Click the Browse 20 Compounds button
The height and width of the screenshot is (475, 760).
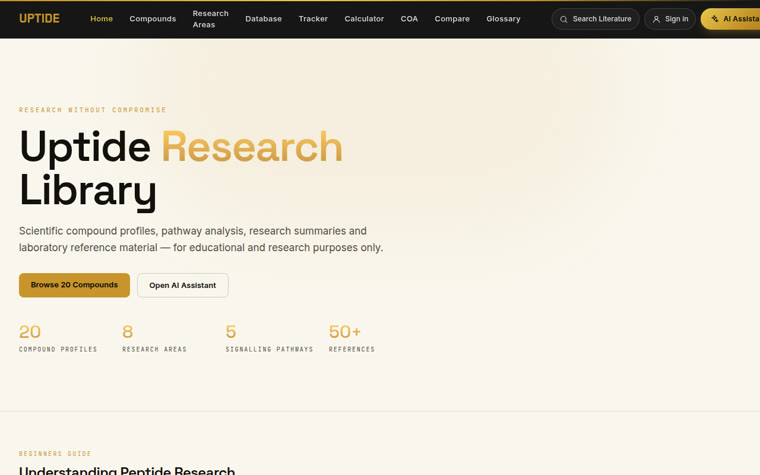(74, 285)
